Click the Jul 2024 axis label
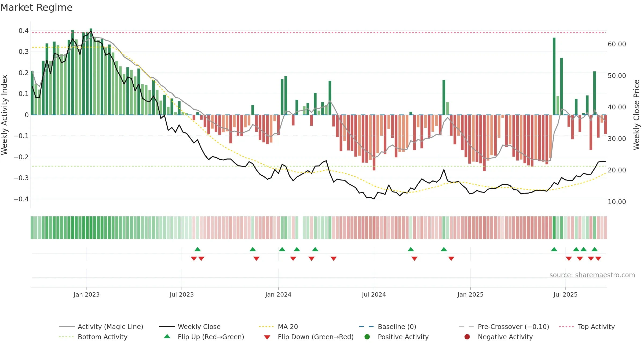 click(374, 294)
